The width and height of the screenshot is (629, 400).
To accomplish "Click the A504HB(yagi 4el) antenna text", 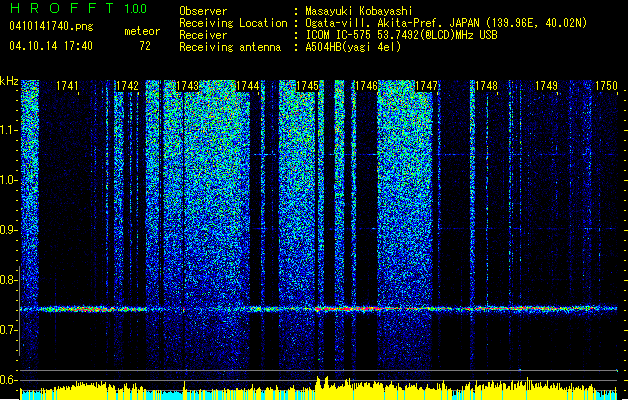I will click(353, 47).
